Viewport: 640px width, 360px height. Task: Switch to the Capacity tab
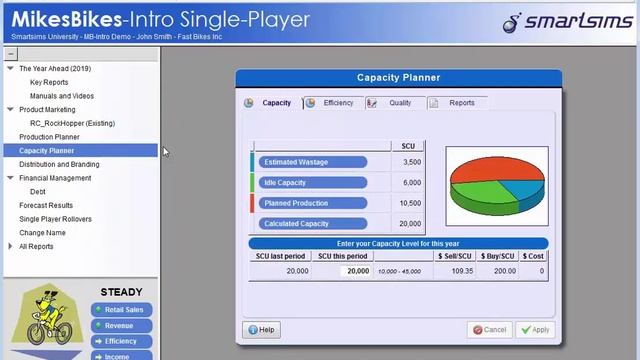coord(272,103)
